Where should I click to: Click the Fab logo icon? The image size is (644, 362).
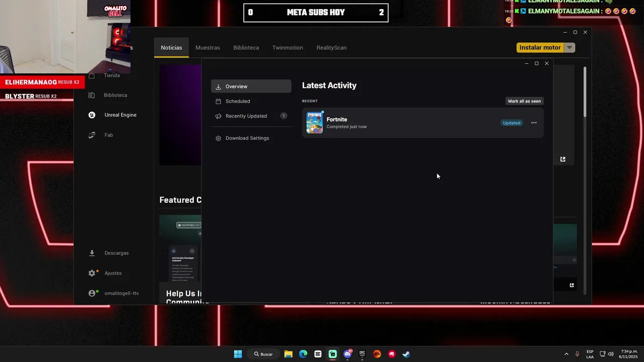pyautogui.click(x=92, y=135)
